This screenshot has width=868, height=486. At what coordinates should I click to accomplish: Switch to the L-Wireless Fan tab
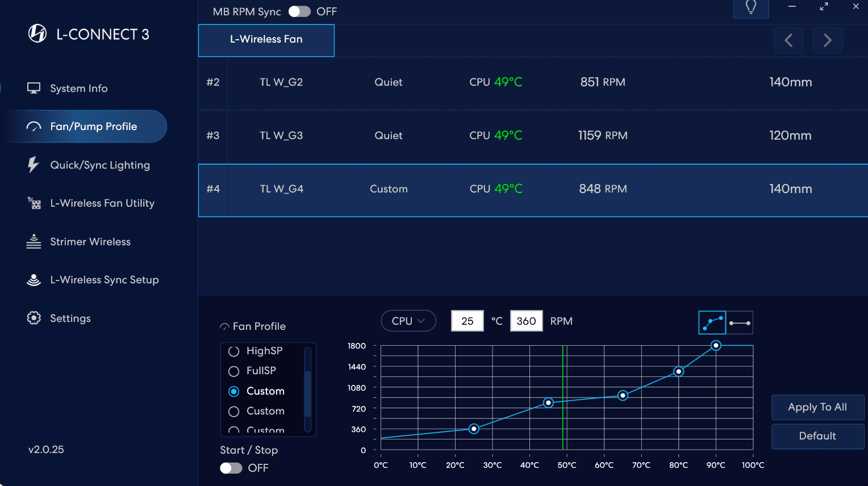(x=266, y=40)
